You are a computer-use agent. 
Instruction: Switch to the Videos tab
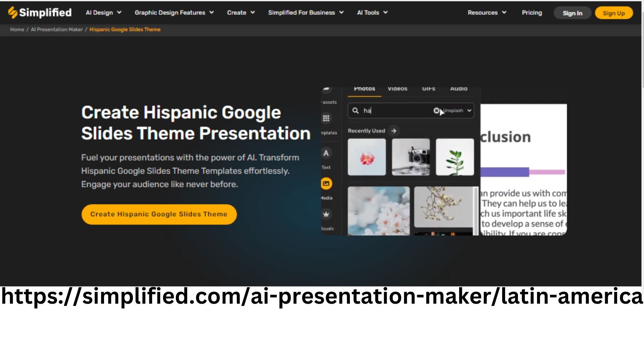(397, 89)
